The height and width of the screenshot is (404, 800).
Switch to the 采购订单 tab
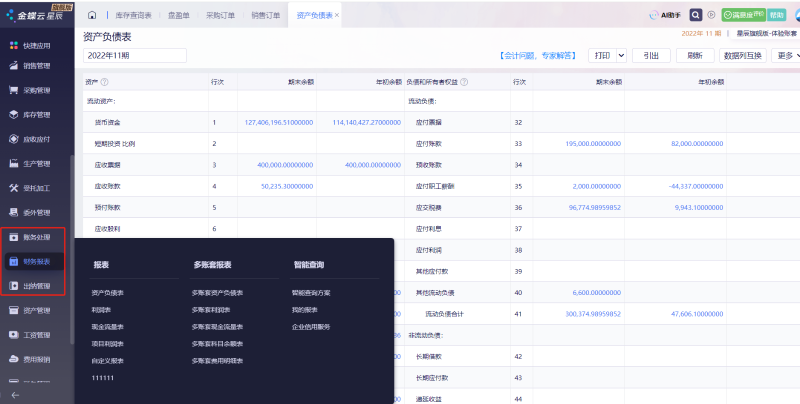[x=220, y=15]
